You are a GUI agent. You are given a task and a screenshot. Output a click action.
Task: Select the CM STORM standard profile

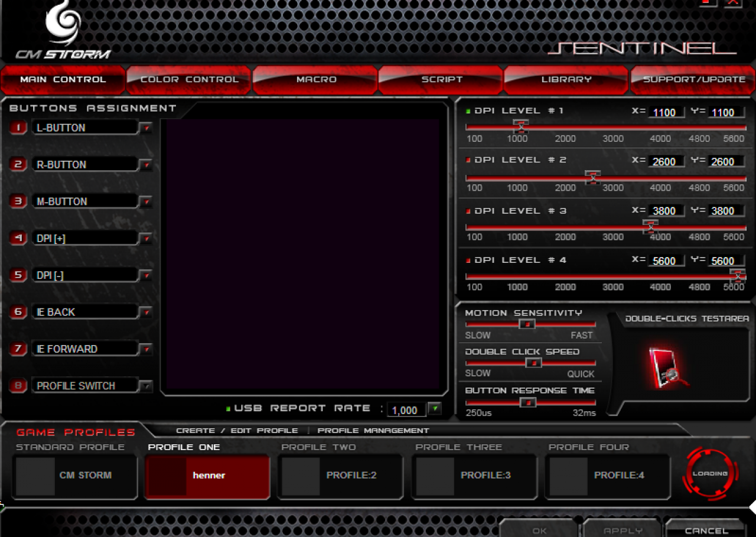tap(75, 476)
